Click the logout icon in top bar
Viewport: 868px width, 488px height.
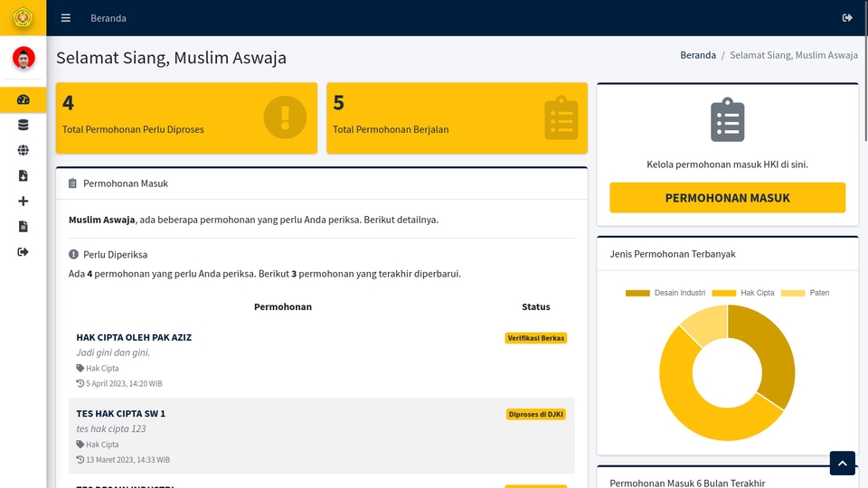[847, 18]
